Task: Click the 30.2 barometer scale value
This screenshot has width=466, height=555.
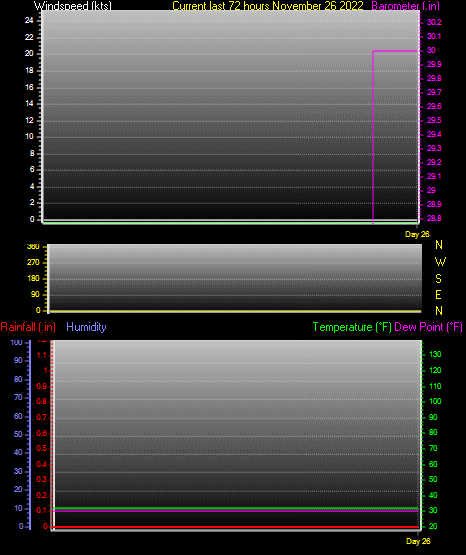Action: click(x=434, y=22)
